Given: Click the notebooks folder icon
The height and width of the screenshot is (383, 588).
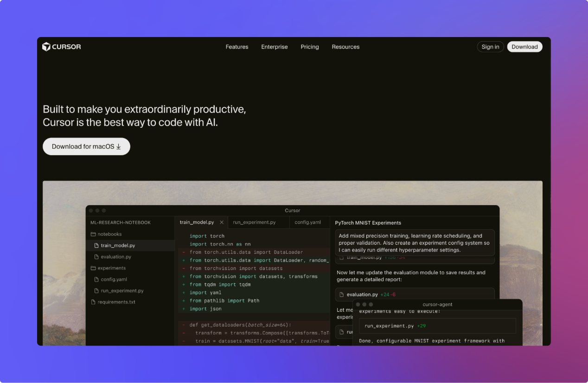Looking at the screenshot, I should [93, 234].
